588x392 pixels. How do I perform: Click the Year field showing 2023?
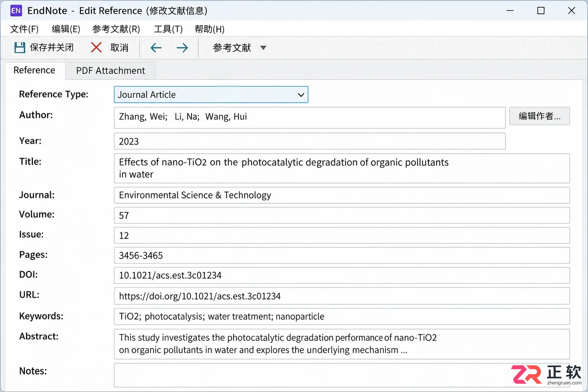[x=310, y=141]
